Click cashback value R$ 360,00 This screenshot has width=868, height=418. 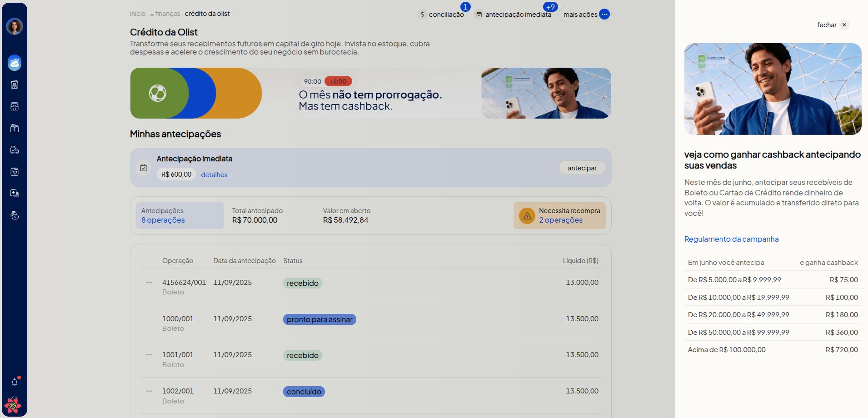point(842,333)
